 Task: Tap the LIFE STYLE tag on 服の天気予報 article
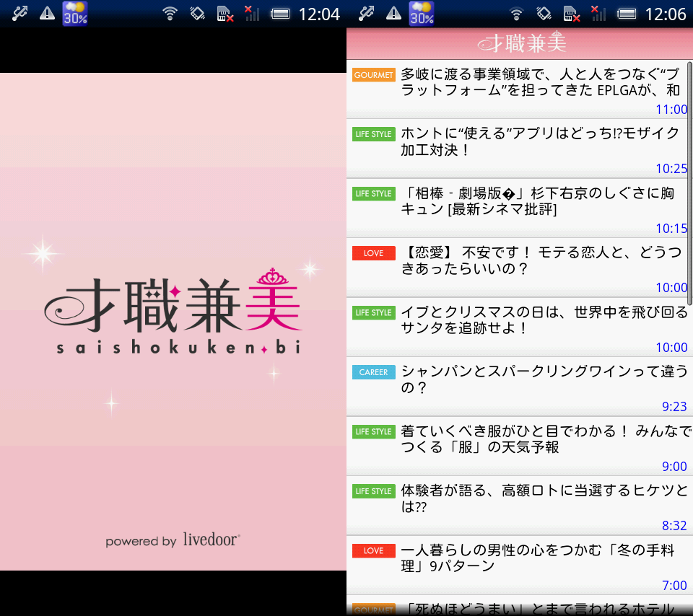(x=373, y=431)
